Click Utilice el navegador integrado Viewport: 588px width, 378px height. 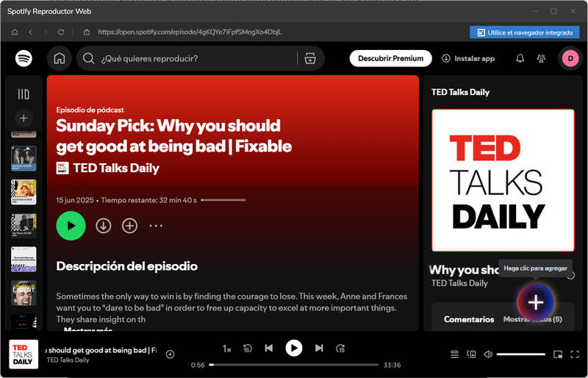coord(524,32)
